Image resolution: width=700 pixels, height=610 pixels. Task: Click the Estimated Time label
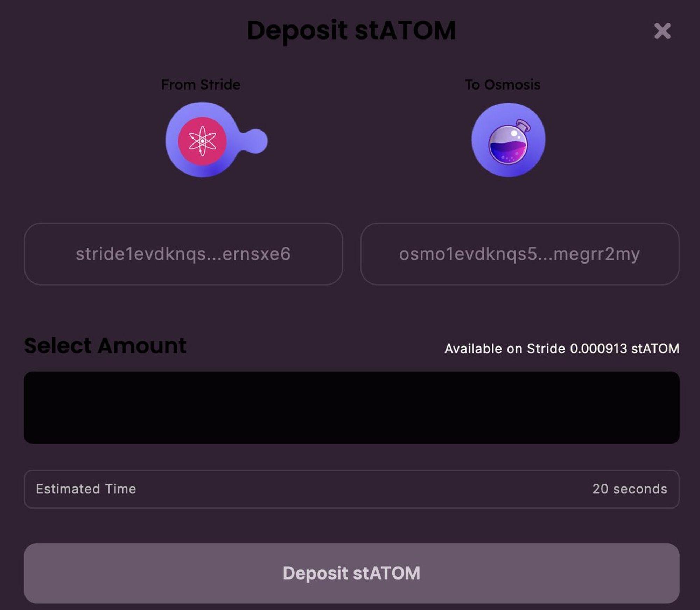pos(86,489)
